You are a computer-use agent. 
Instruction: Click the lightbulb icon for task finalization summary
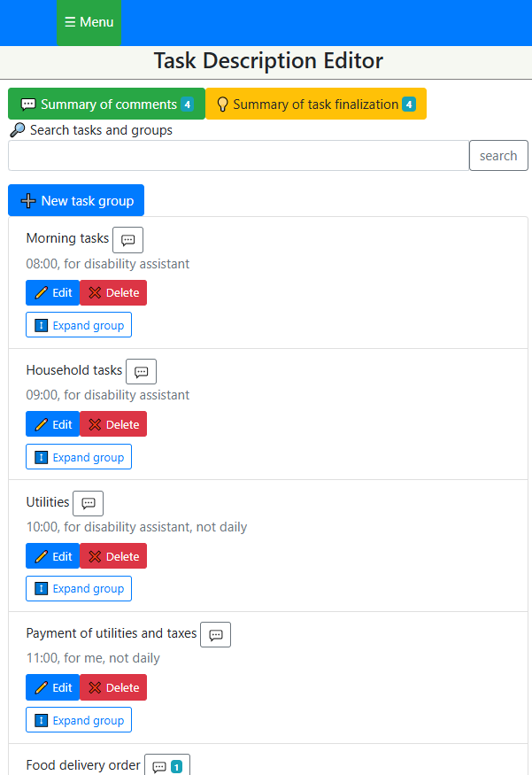pos(223,105)
